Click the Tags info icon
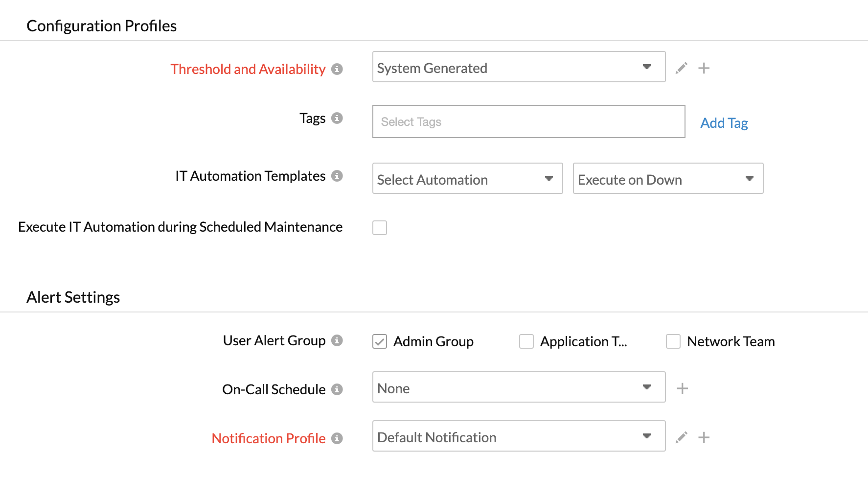The width and height of the screenshot is (868, 479). tap(337, 118)
